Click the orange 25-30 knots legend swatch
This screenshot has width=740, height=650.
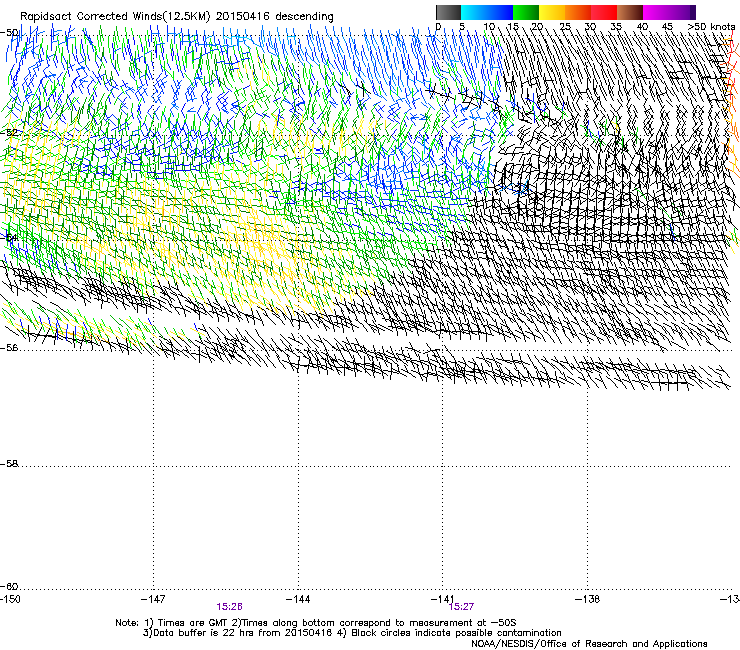[578, 12]
